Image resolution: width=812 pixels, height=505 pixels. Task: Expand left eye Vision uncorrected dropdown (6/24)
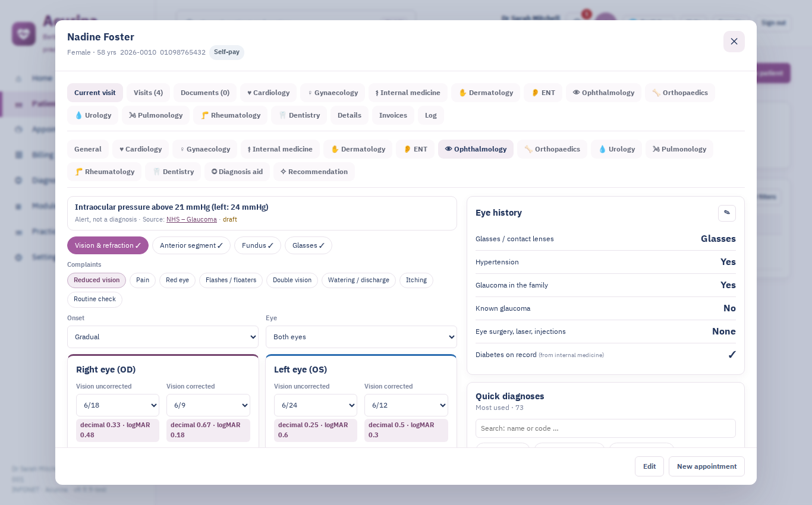316,405
